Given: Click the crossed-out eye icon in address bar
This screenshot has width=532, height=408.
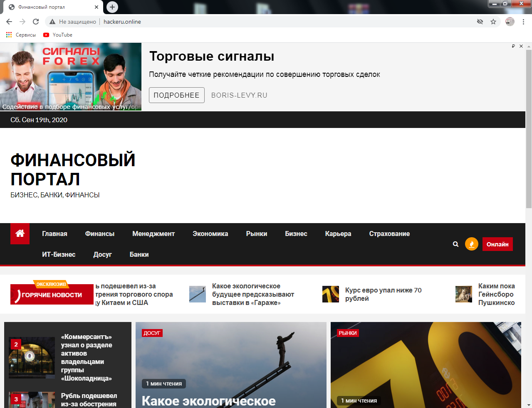Looking at the screenshot, I should 480,22.
